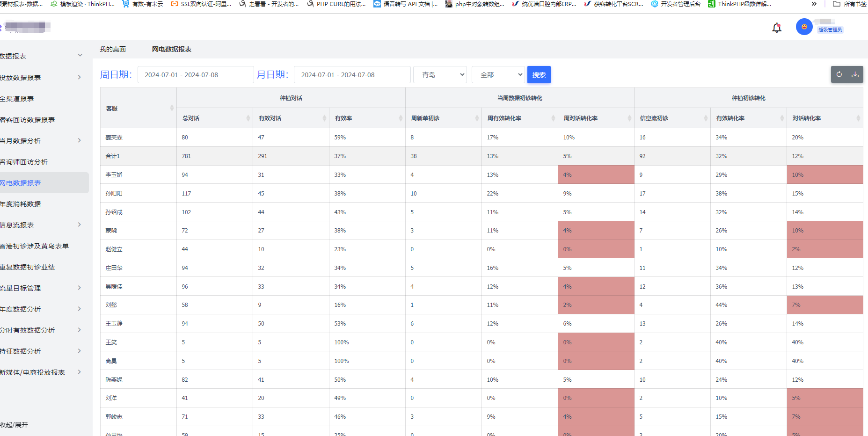Open 所有书签 bookmarks folder
Screen dimensions: 868x436
tap(850, 4)
